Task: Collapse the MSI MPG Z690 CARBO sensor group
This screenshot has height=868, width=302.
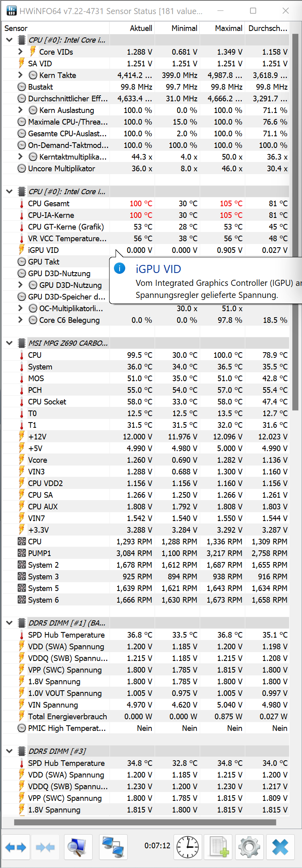Action: [x=9, y=343]
